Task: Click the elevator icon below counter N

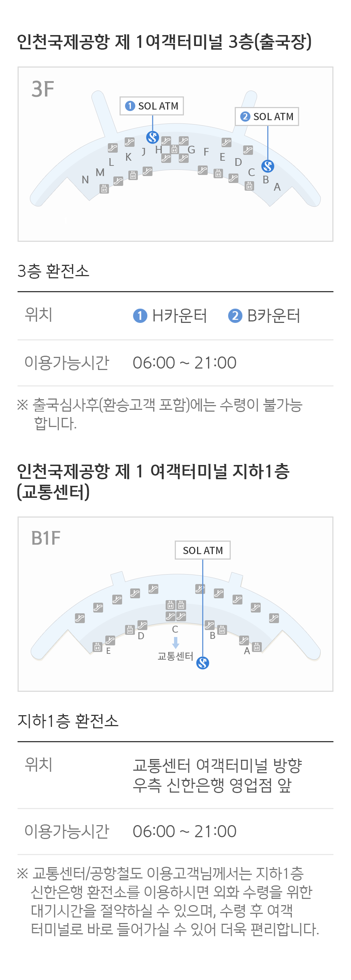Action: click(x=104, y=189)
